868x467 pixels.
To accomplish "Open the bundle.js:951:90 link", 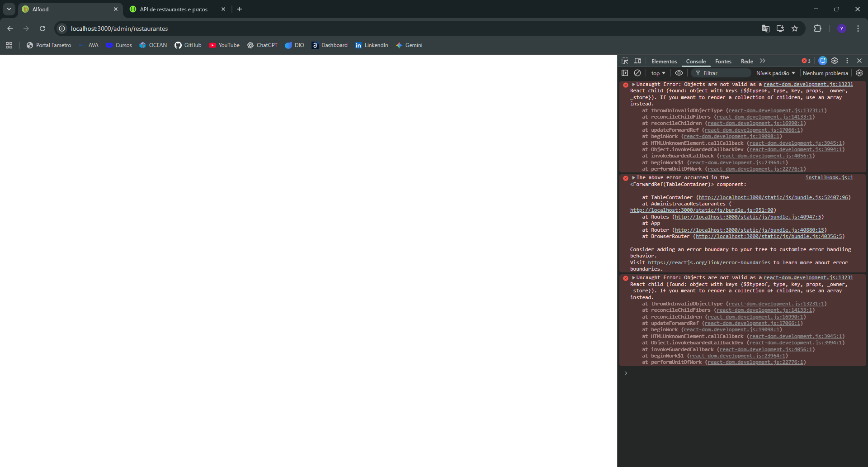I will [702, 210].
